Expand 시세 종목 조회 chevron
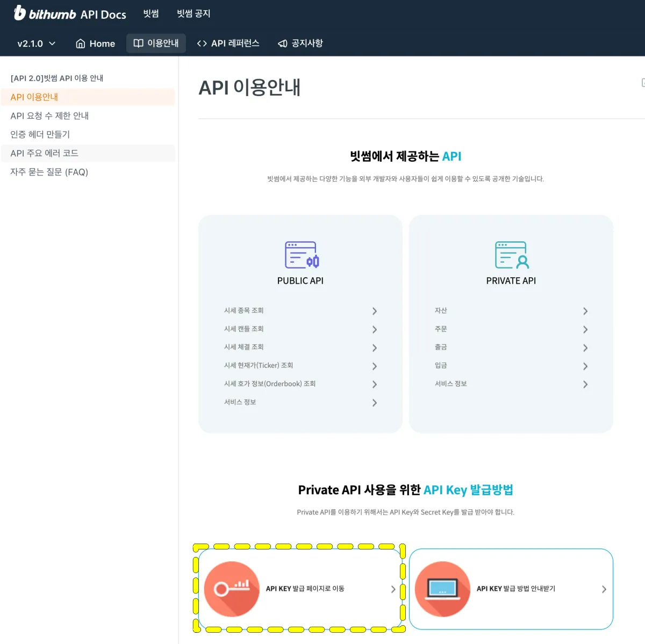 coord(375,311)
